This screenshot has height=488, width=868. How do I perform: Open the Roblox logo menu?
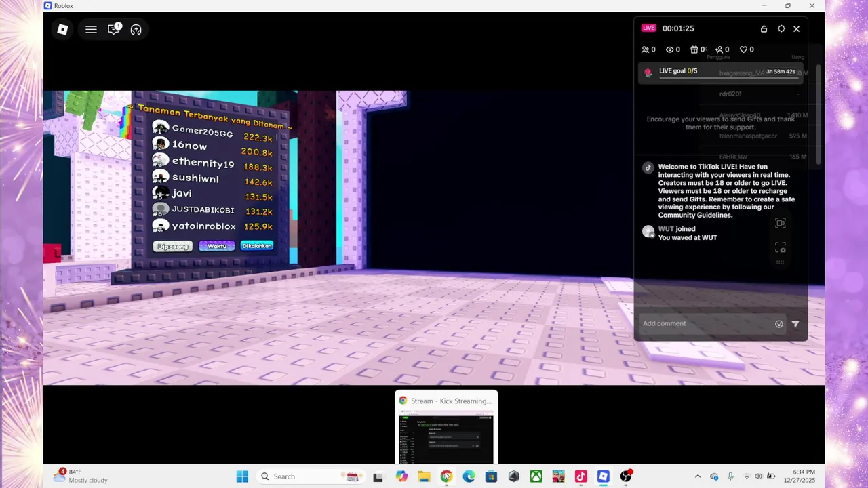tap(62, 29)
